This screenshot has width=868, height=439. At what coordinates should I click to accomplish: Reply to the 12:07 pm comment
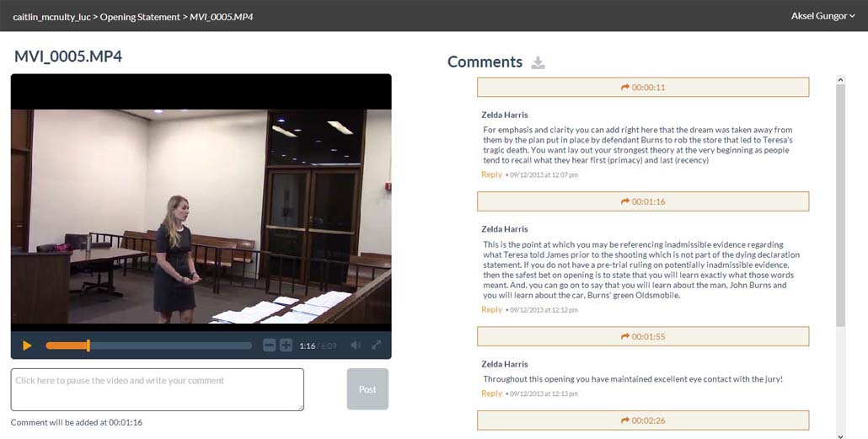pyautogui.click(x=491, y=174)
